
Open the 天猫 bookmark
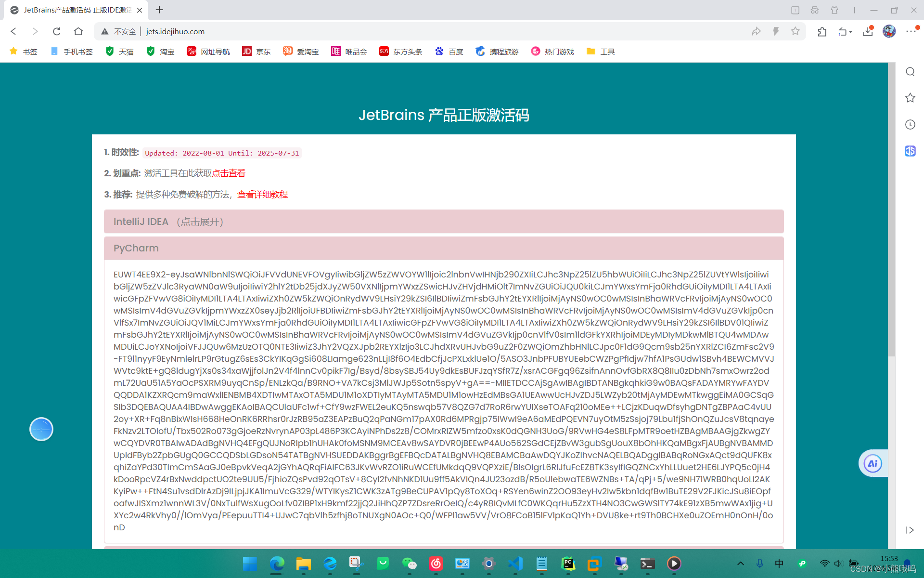point(119,52)
